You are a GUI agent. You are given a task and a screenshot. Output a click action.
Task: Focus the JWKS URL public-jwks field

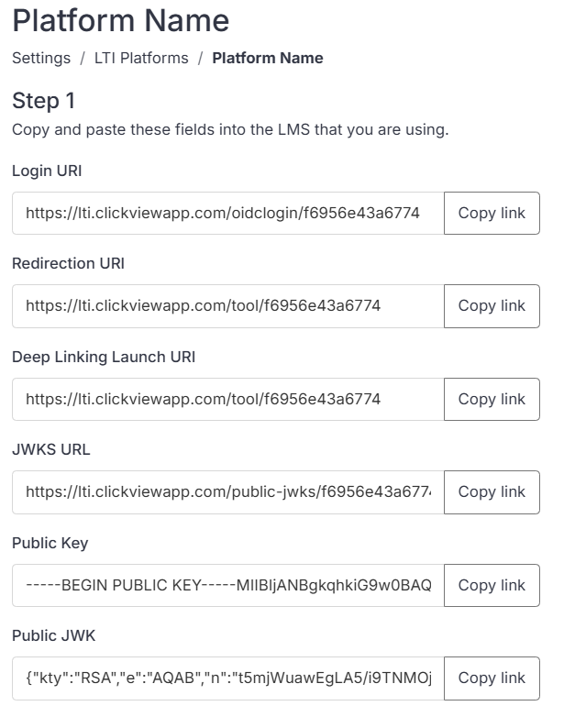pos(228,492)
